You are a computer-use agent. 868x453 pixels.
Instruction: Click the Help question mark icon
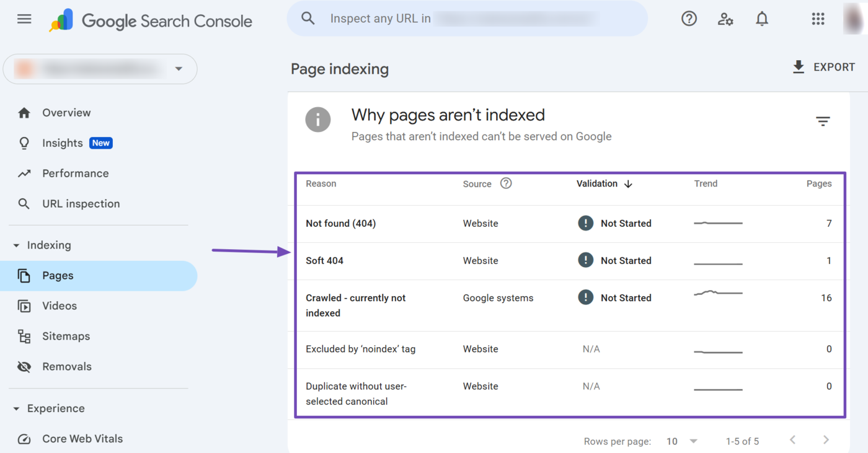click(689, 19)
